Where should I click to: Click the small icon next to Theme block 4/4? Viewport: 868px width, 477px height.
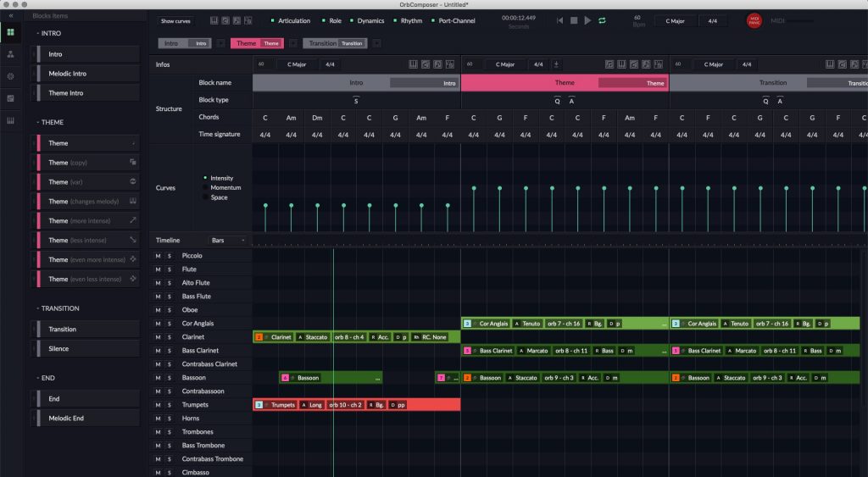(556, 64)
